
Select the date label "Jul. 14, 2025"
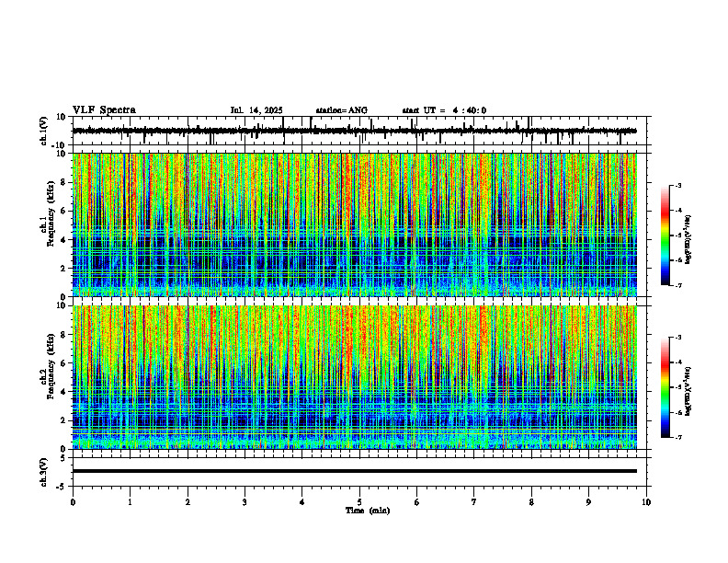(x=256, y=110)
